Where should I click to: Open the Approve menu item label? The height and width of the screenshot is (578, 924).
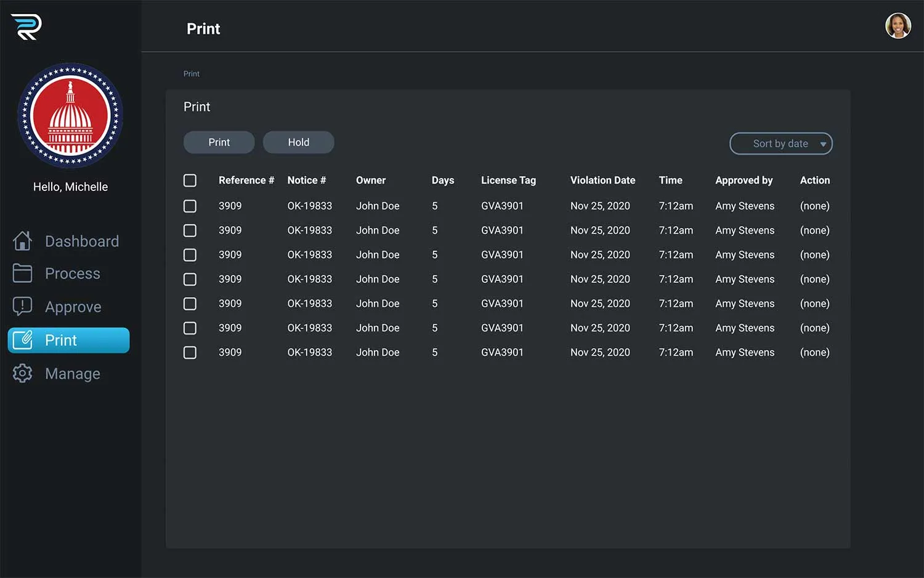(x=73, y=307)
